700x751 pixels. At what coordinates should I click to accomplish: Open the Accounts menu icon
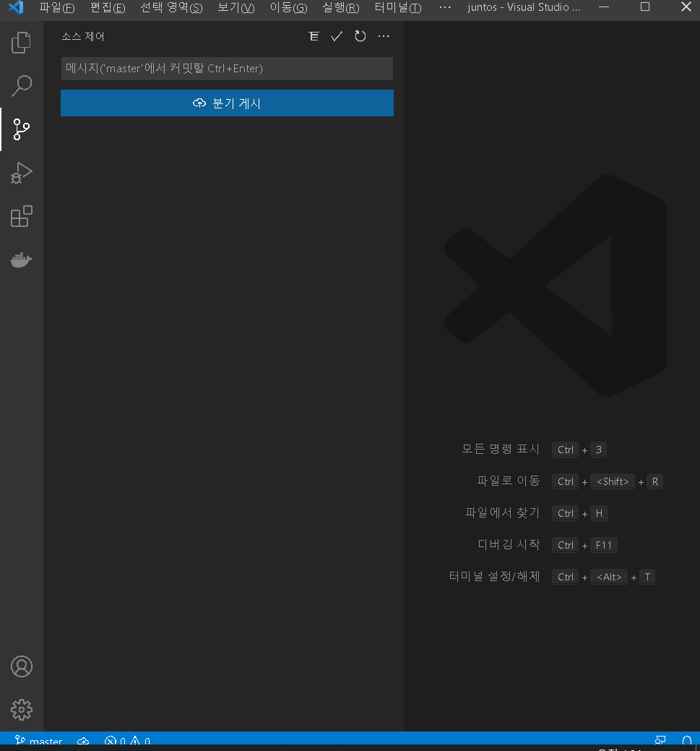22,666
